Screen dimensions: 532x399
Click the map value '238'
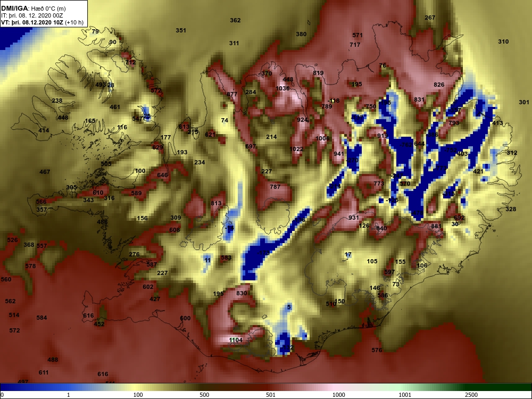(x=57, y=101)
